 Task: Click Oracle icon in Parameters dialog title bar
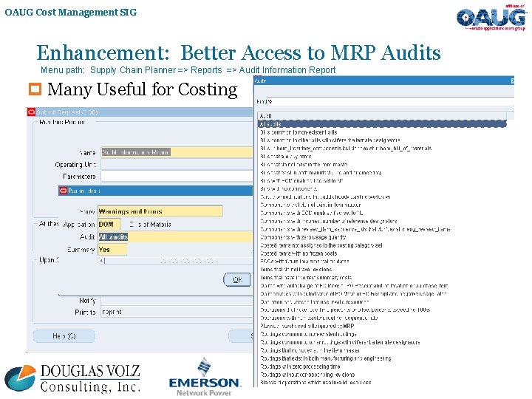pos(63,191)
